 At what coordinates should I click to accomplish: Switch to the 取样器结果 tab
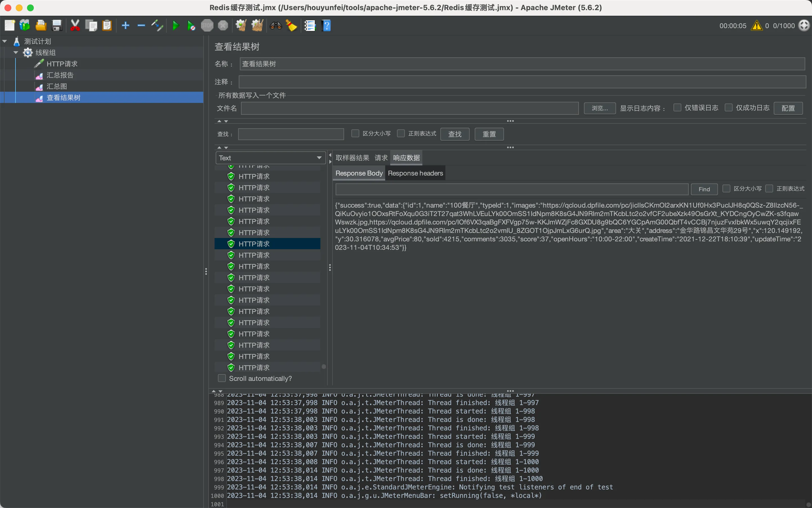[x=353, y=158]
